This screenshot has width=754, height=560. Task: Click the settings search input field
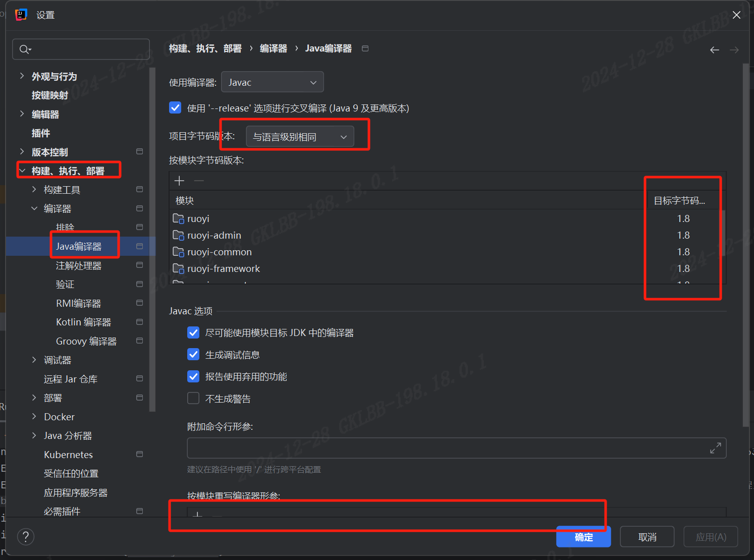[x=81, y=49]
